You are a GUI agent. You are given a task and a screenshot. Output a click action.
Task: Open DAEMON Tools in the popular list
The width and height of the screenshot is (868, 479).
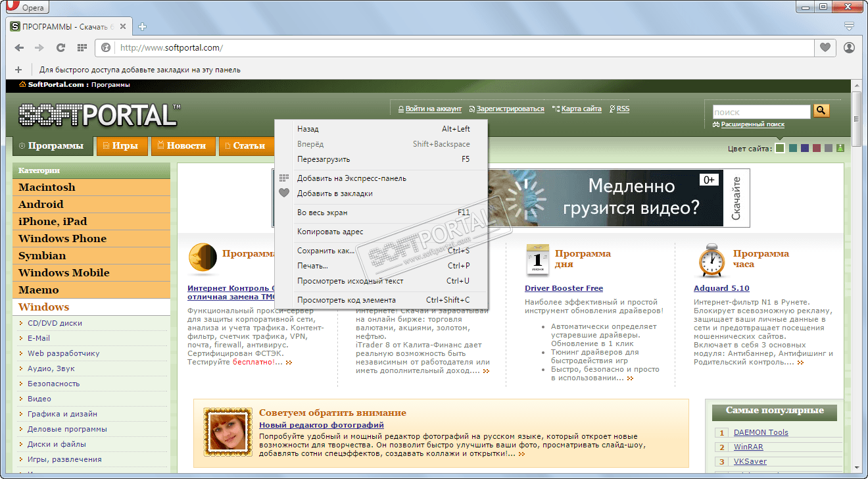[761, 432]
